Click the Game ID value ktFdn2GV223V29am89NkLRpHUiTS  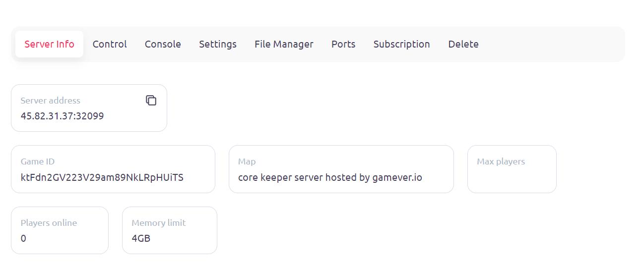(x=102, y=177)
